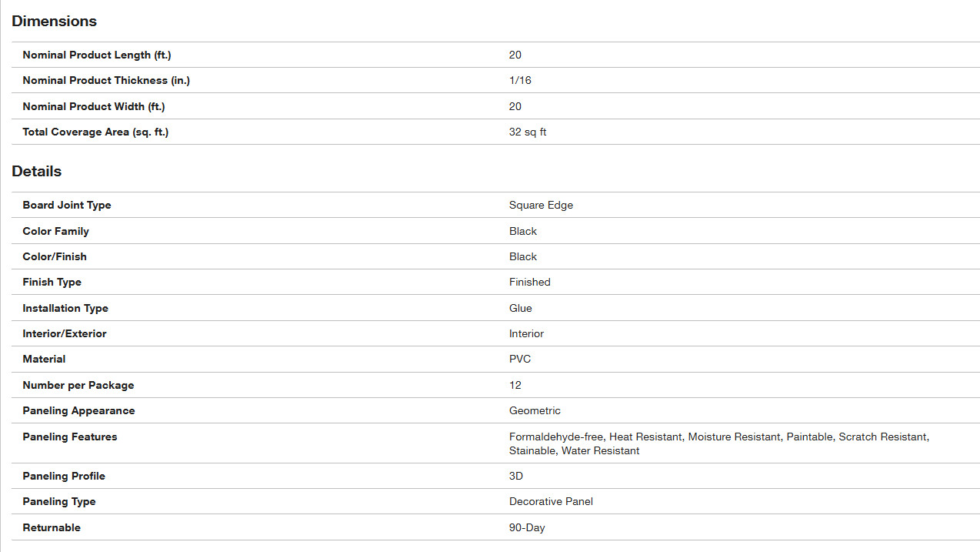The width and height of the screenshot is (980, 552).
Task: Select the Nominal Product Thickness label
Action: coord(106,81)
